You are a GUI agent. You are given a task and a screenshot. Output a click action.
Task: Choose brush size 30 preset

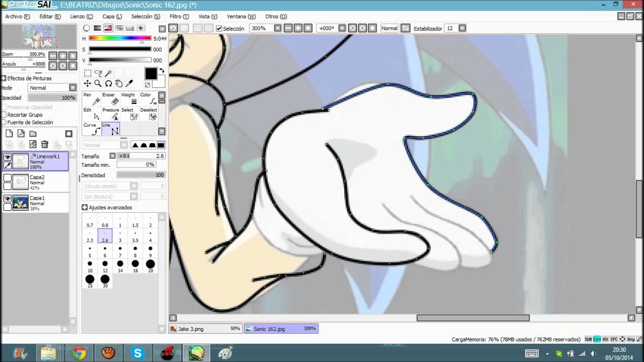coord(105,282)
